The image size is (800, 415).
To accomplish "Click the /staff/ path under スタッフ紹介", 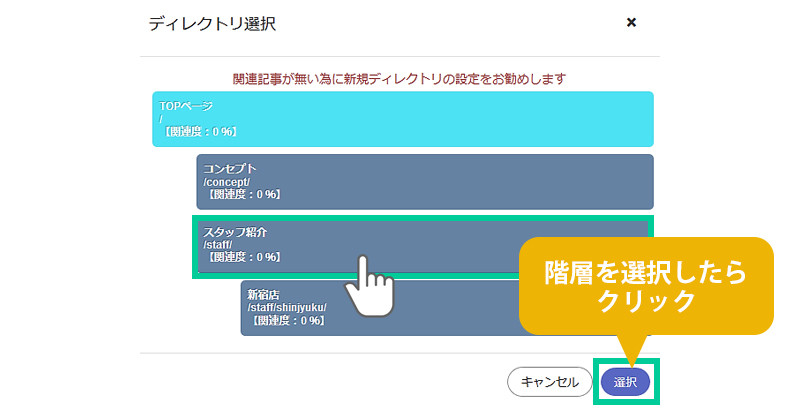I will click(218, 245).
